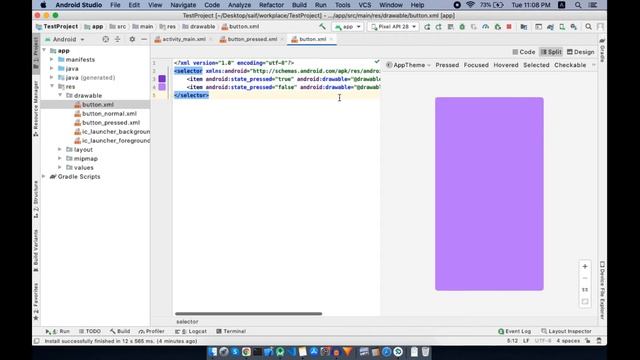The width and height of the screenshot is (640, 360).
Task: Open the VCS menu
Action: [x=364, y=5]
